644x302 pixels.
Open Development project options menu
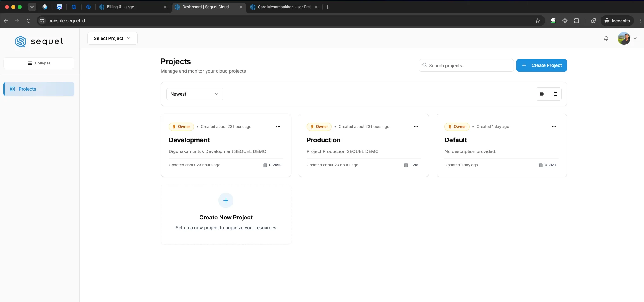(278, 127)
